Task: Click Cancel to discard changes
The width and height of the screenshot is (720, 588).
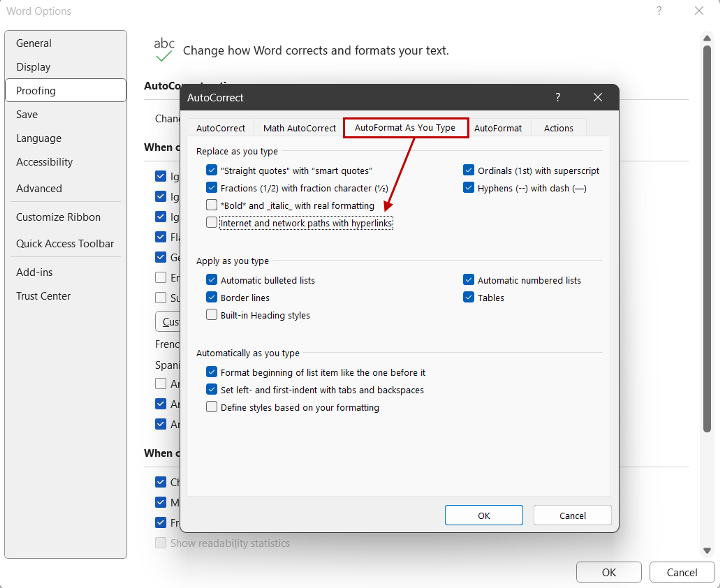Action: (x=572, y=515)
